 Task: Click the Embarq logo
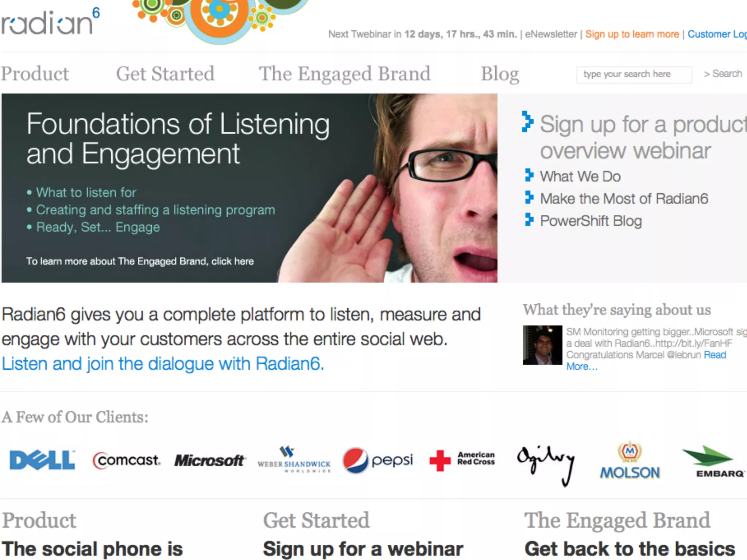point(713,461)
